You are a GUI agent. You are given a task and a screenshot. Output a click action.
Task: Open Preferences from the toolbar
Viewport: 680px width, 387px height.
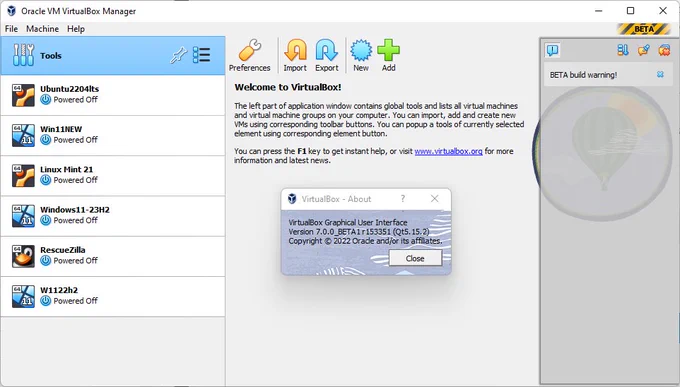pos(249,56)
